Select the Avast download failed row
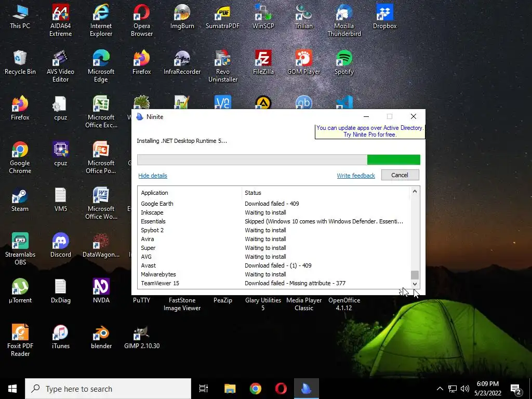 274,265
